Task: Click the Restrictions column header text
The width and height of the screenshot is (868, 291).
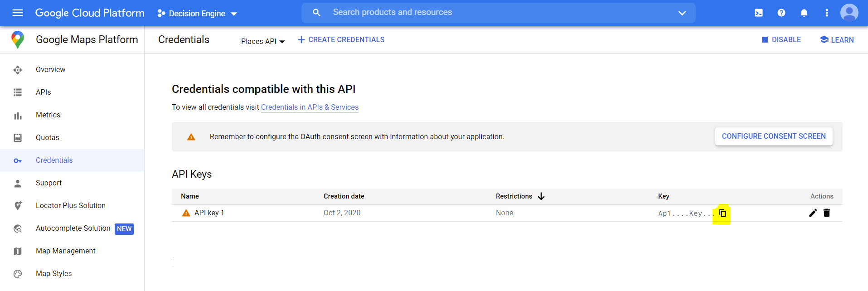Action: pyautogui.click(x=514, y=196)
